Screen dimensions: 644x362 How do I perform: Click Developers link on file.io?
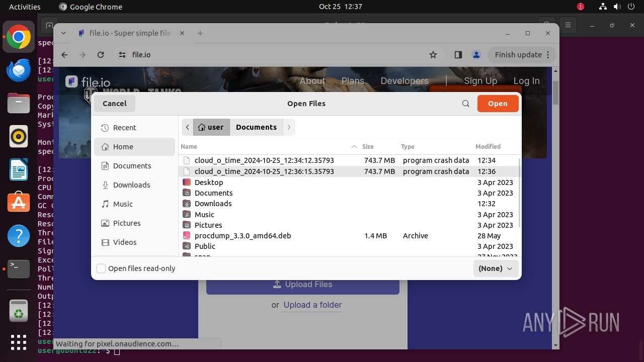tap(405, 81)
